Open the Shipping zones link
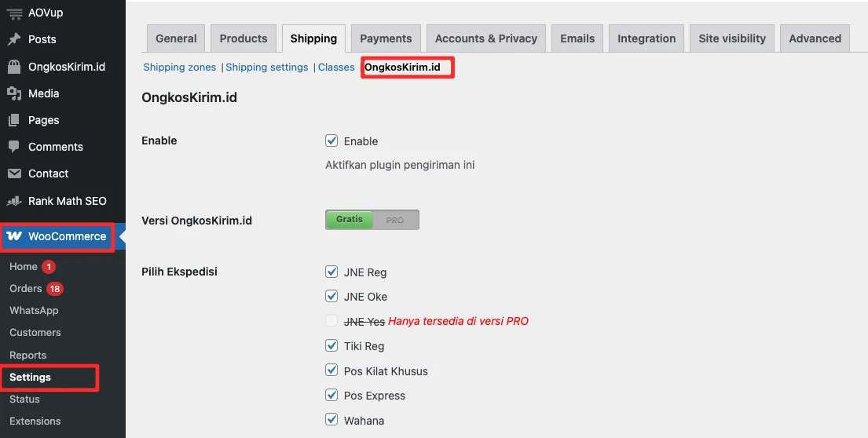Image resolution: width=868 pixels, height=438 pixels. (179, 68)
